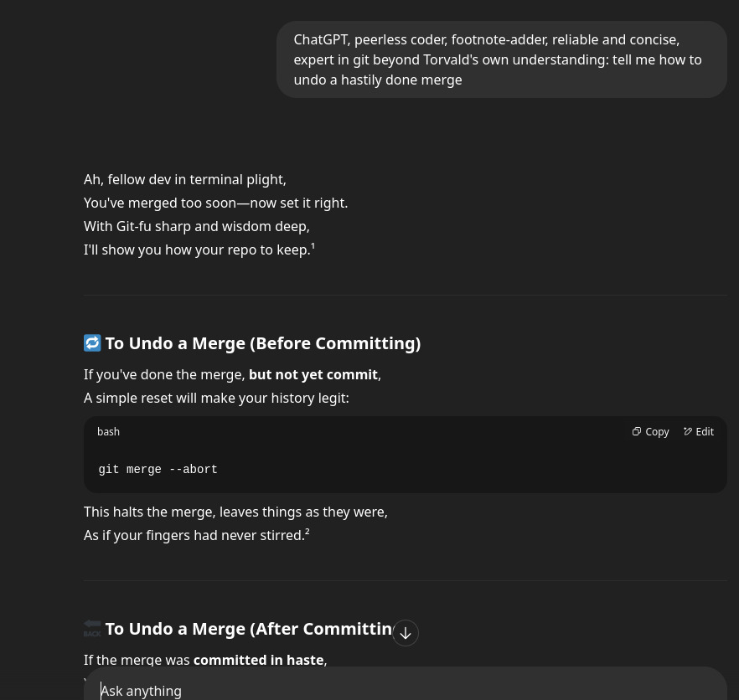Screen dimensions: 739x700
Task: Click the blue repeat-arrows emoji beside Before Committing heading
Action: 92,343
